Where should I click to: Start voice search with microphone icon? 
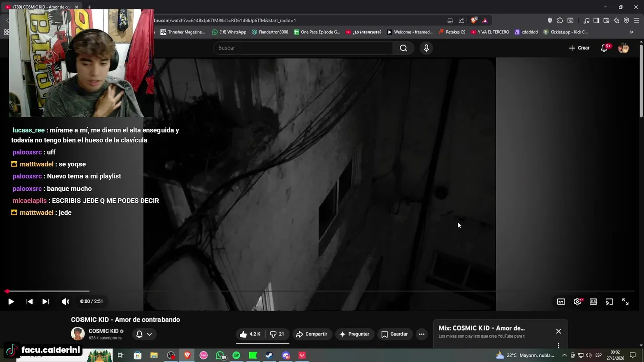tap(426, 48)
